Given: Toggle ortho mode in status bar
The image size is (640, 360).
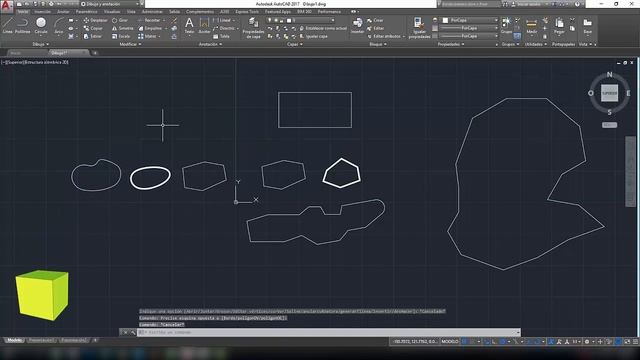Looking at the screenshot, I should (493, 341).
